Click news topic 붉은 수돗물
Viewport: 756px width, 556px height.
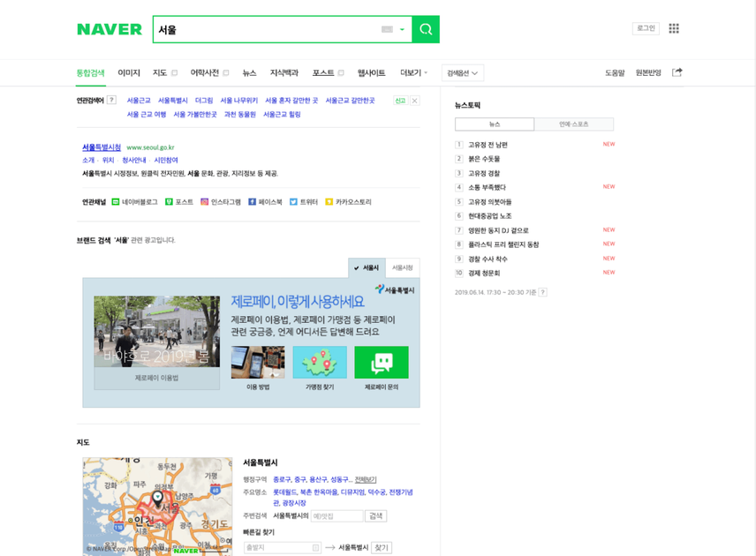click(x=484, y=159)
